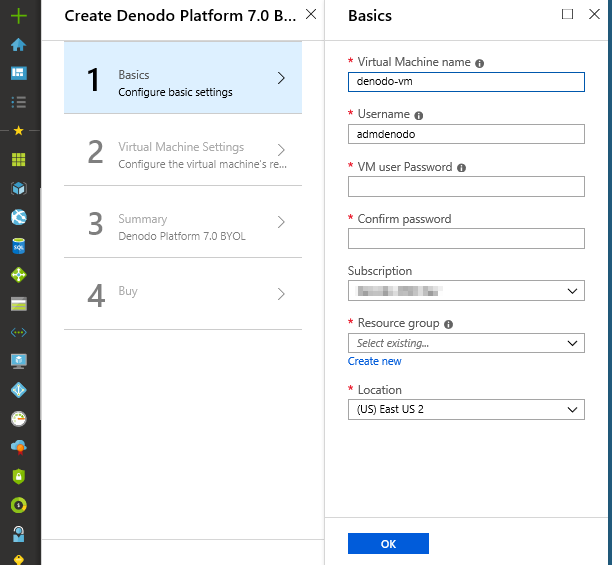
Task: Show info tooltip for Username
Action: [x=418, y=115]
